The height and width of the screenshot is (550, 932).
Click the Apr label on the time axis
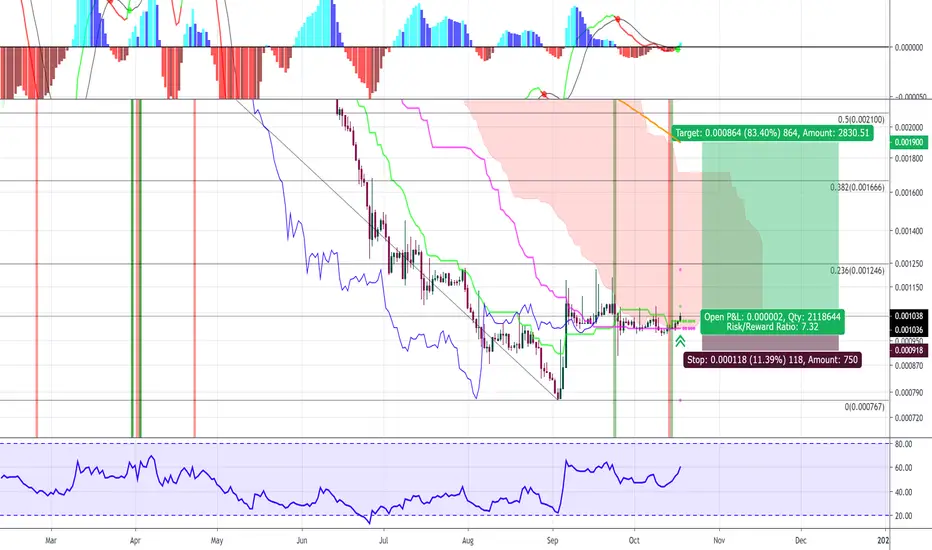[135, 540]
